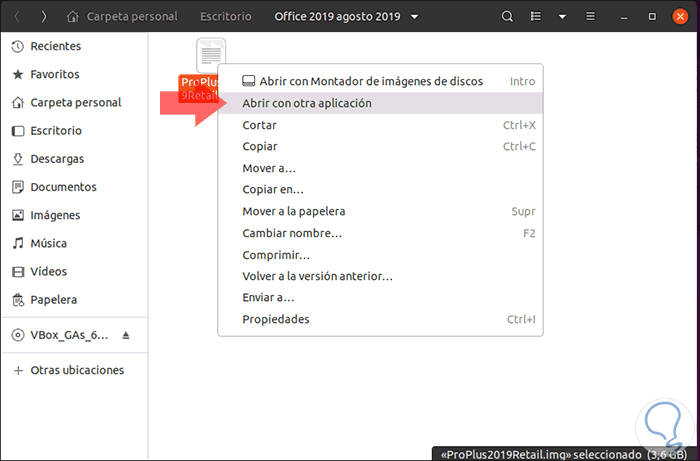
Task: Go back with the left arrow
Action: 16,17
